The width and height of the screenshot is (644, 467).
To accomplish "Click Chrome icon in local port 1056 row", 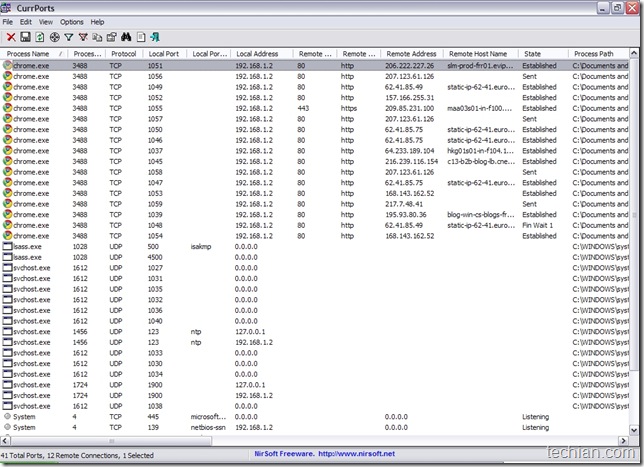I will [x=7, y=76].
